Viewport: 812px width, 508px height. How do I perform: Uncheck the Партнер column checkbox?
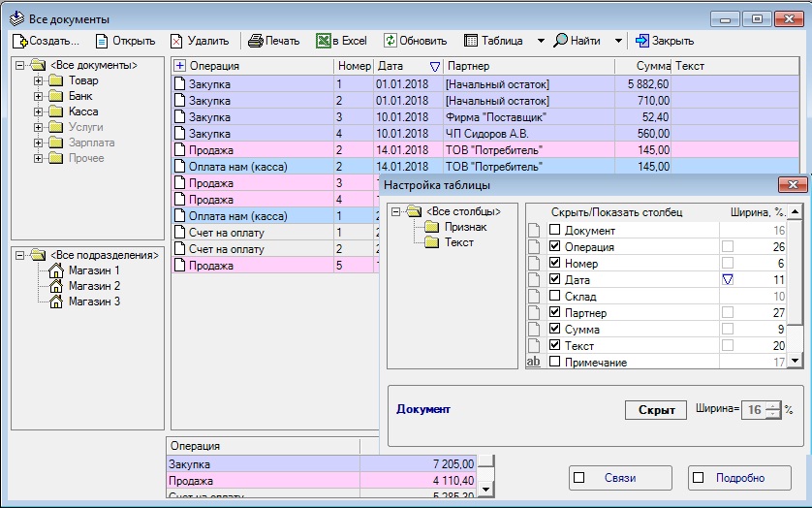(x=555, y=313)
